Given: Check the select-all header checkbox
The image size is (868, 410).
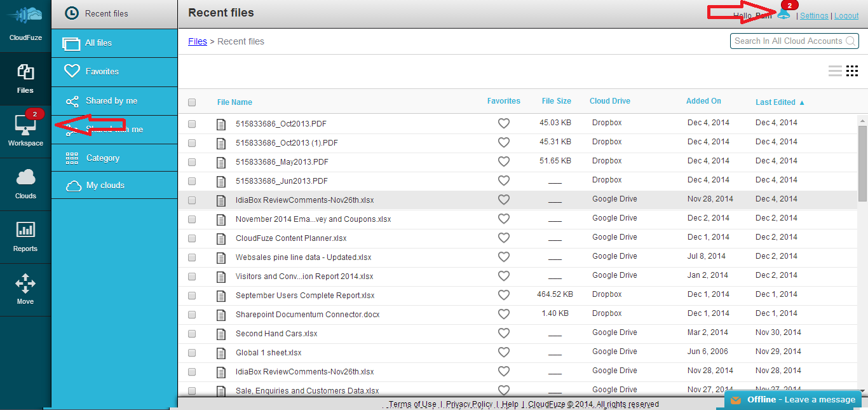Looking at the screenshot, I should click(x=192, y=102).
